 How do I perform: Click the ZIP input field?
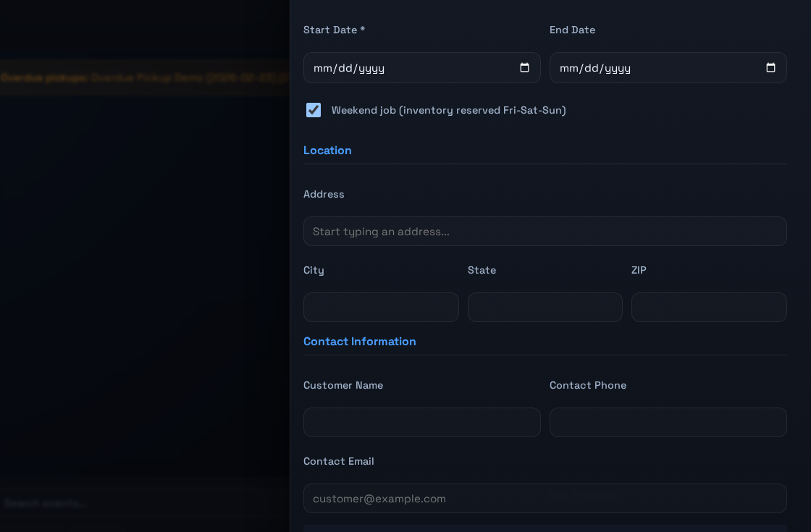click(709, 307)
